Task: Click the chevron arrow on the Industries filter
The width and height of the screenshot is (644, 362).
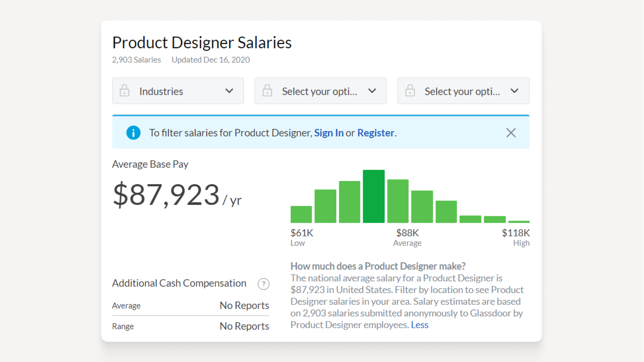Action: [229, 90]
